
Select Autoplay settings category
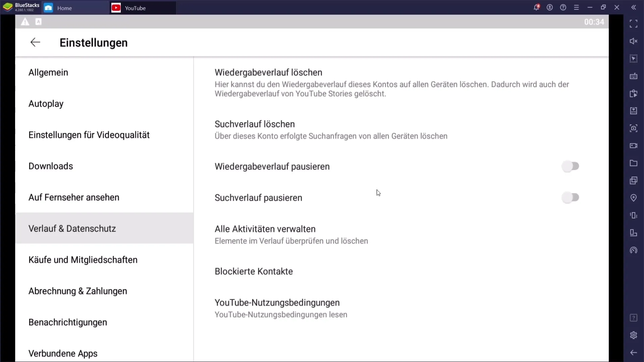coord(46,104)
